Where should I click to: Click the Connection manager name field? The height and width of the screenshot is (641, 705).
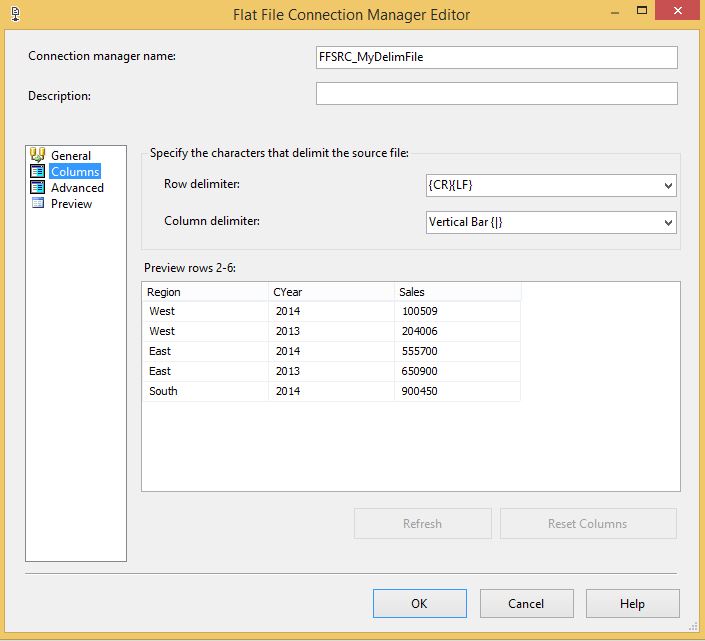click(x=496, y=57)
